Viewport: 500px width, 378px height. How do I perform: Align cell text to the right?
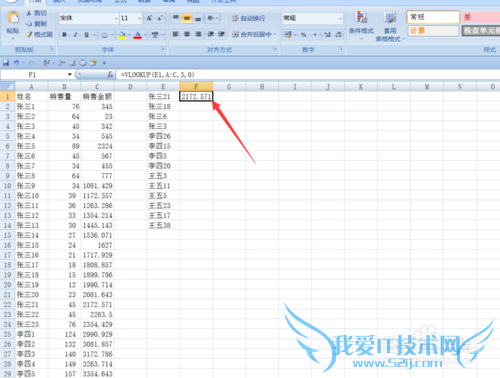pos(198,34)
